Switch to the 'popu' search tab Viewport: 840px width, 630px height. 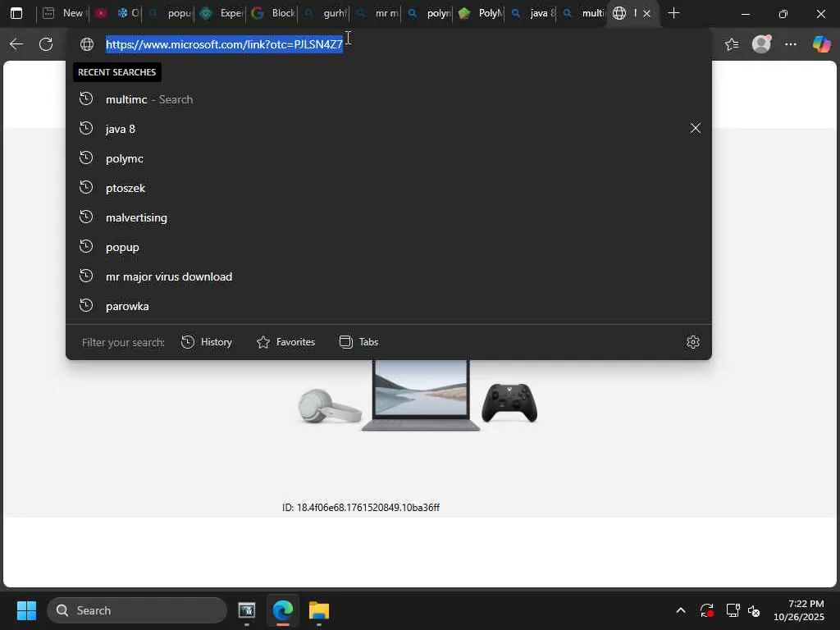tap(169, 13)
